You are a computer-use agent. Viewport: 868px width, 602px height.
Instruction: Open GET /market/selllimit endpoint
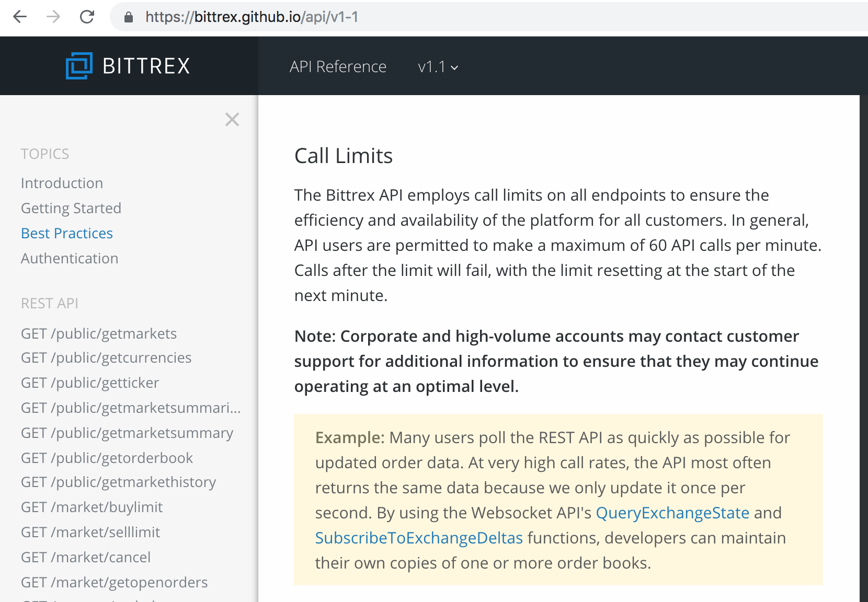(90, 532)
